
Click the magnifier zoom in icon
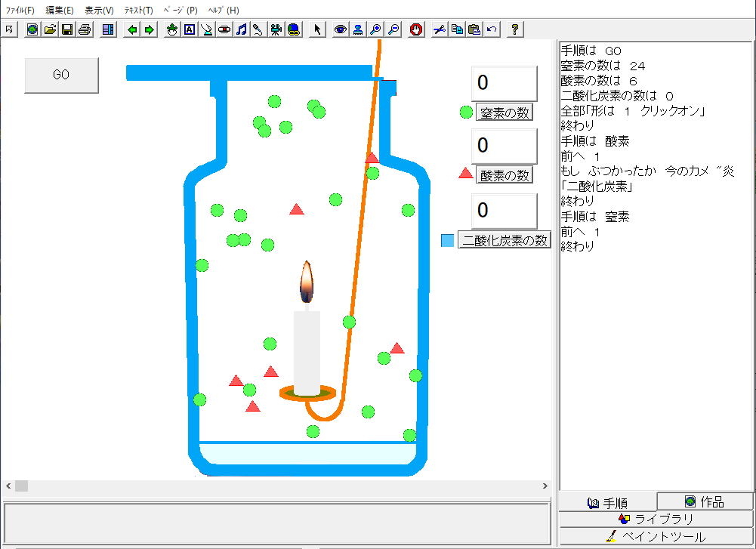pyautogui.click(x=375, y=29)
